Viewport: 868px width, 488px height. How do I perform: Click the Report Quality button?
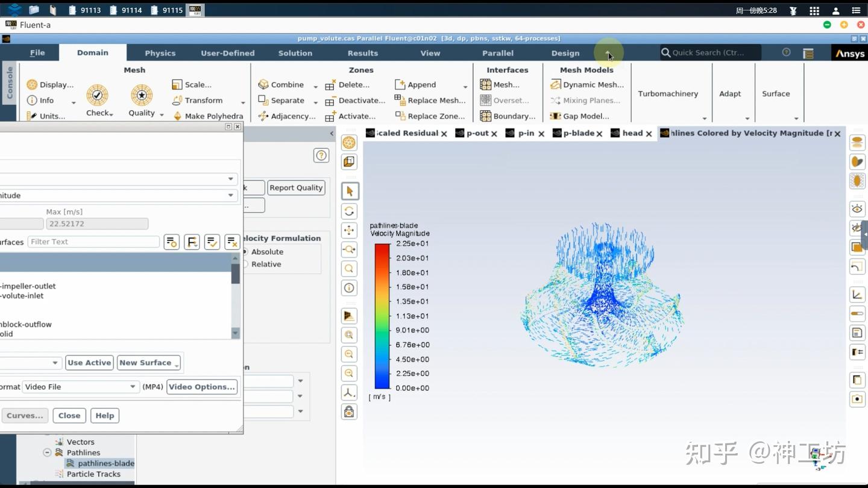point(296,188)
